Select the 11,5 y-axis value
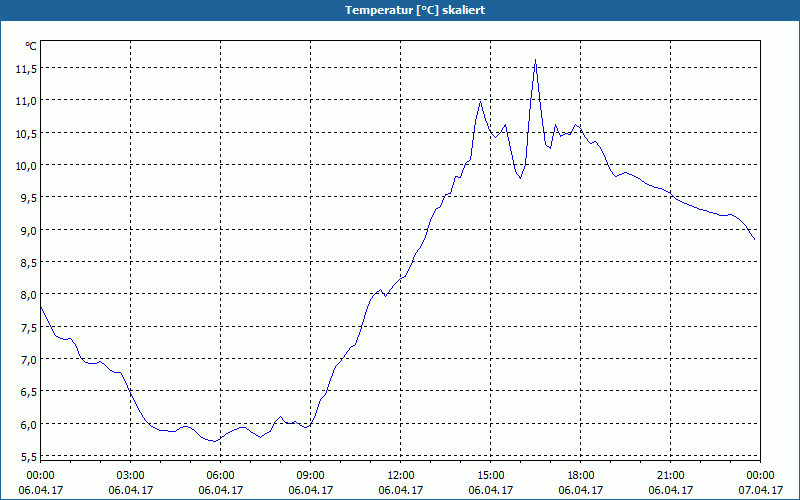 pos(26,69)
